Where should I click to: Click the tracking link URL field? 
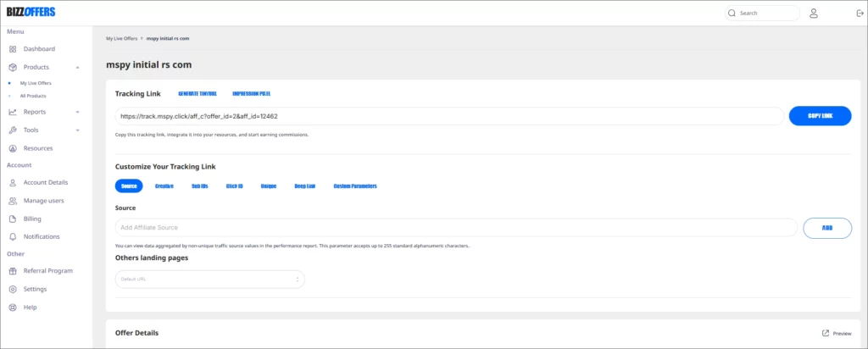pos(449,116)
